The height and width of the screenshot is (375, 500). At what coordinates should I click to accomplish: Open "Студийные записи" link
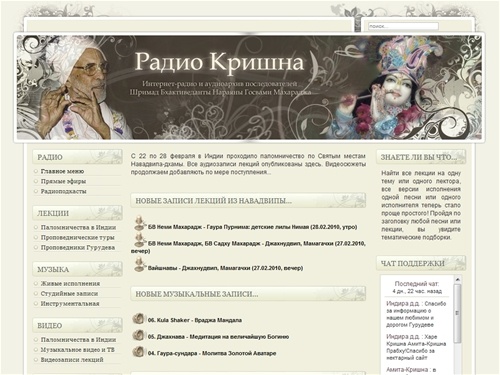[x=69, y=294]
